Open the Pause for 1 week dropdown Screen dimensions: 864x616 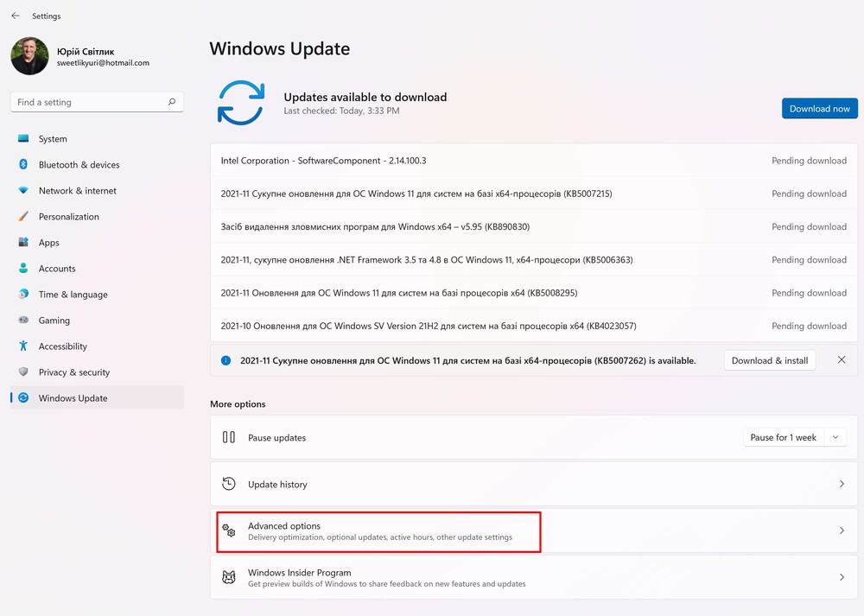coord(835,437)
